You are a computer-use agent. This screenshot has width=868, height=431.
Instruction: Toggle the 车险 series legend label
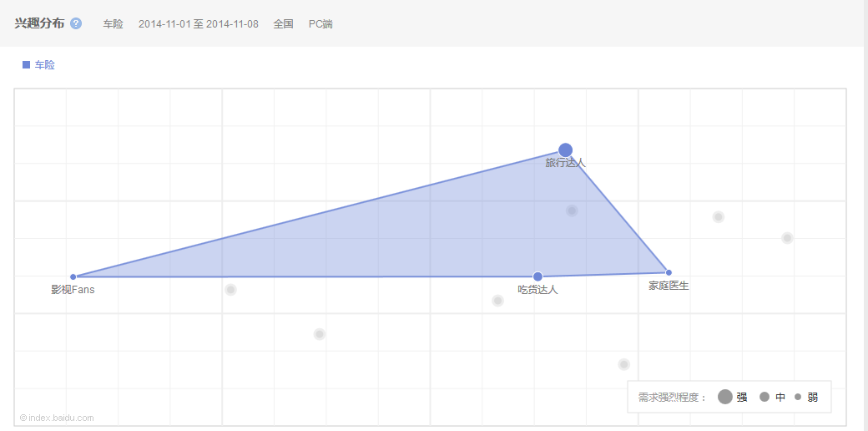click(45, 64)
